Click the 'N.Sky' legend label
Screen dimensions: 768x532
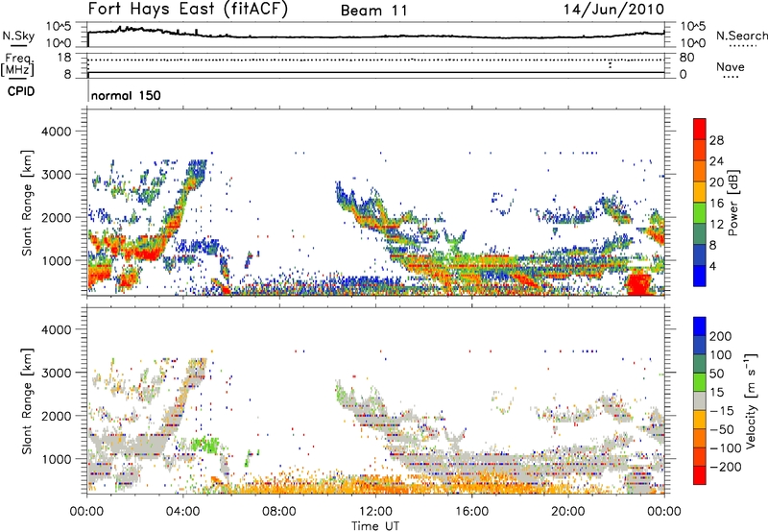pos(18,36)
